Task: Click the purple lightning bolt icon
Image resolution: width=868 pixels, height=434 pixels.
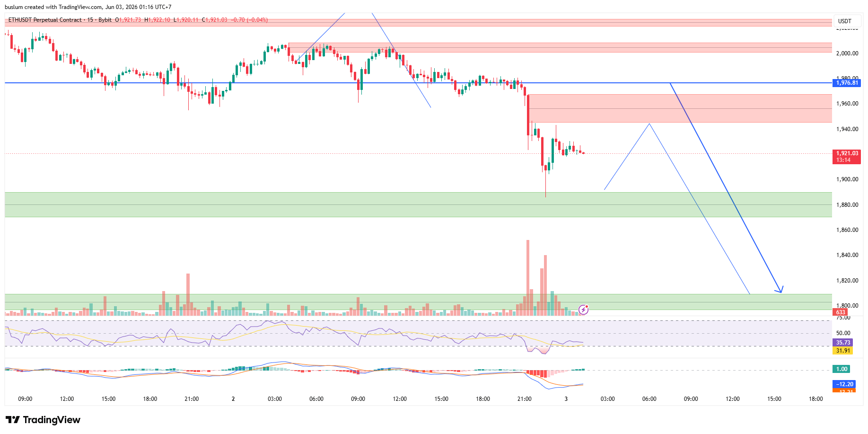Action: click(584, 310)
